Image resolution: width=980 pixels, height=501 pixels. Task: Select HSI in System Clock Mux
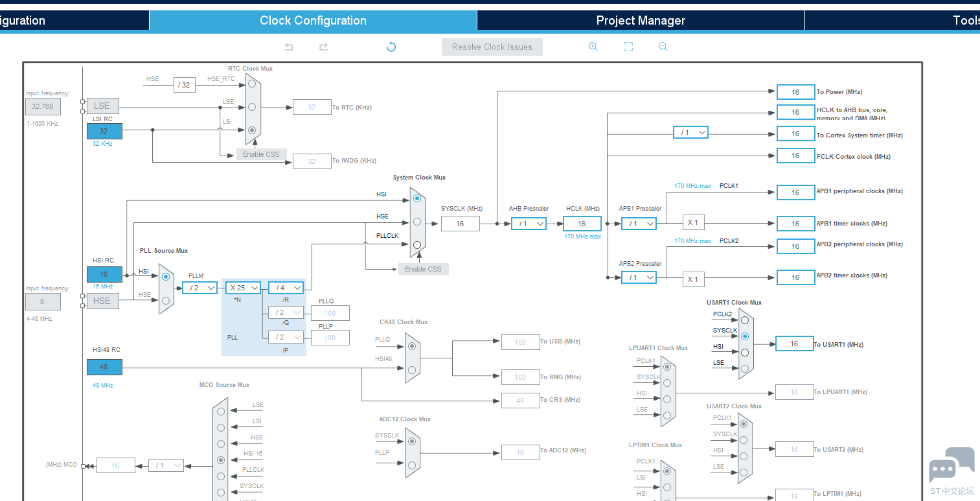point(417,198)
